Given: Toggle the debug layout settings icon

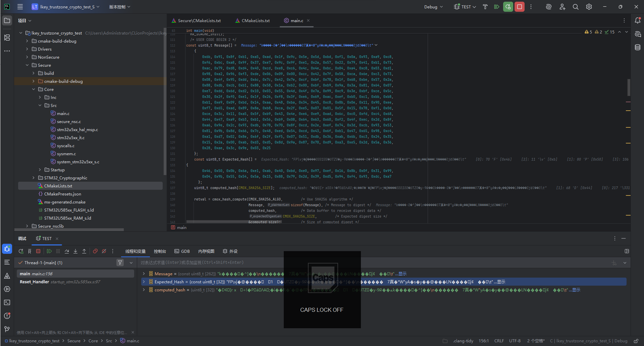Looking at the screenshot, I should pos(627,251).
